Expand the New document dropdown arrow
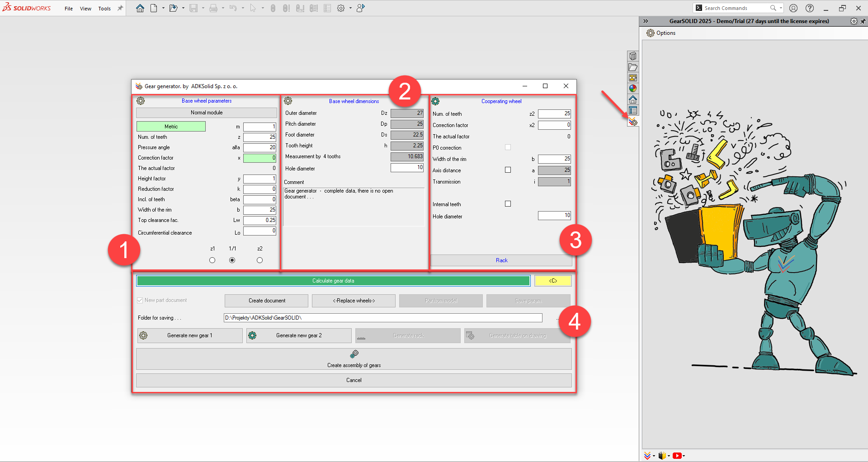The image size is (868, 462). [163, 8]
